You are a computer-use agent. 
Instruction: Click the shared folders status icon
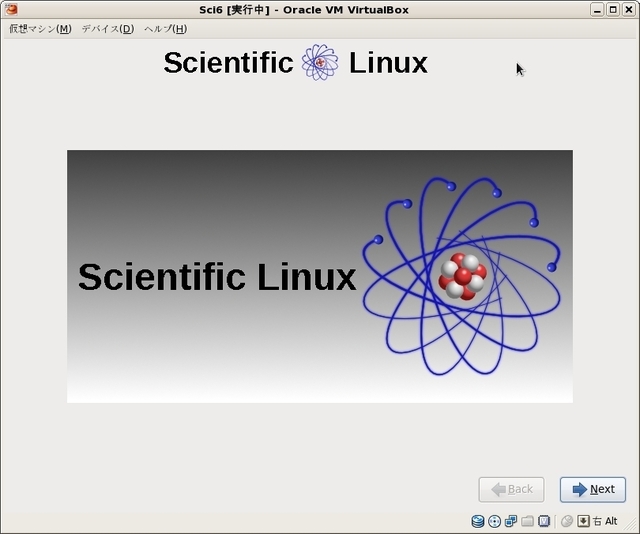(527, 521)
